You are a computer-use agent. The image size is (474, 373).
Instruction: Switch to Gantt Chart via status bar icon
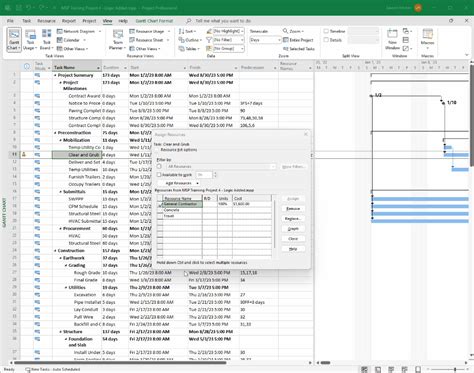(x=365, y=369)
